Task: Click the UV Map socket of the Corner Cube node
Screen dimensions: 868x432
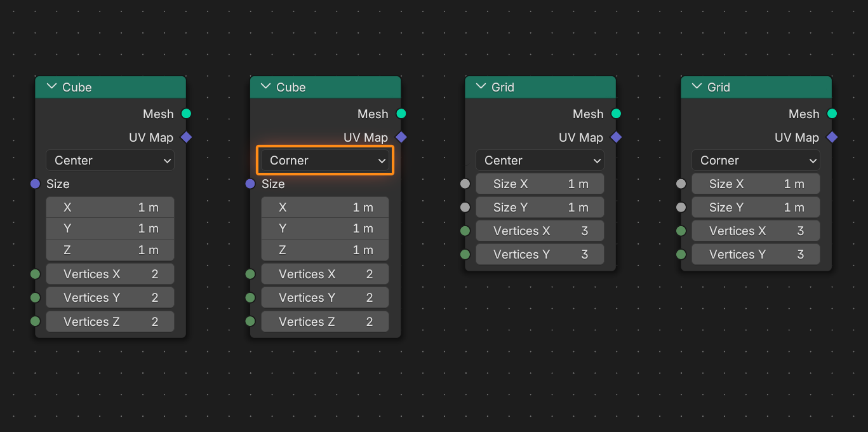Action: [x=401, y=137]
